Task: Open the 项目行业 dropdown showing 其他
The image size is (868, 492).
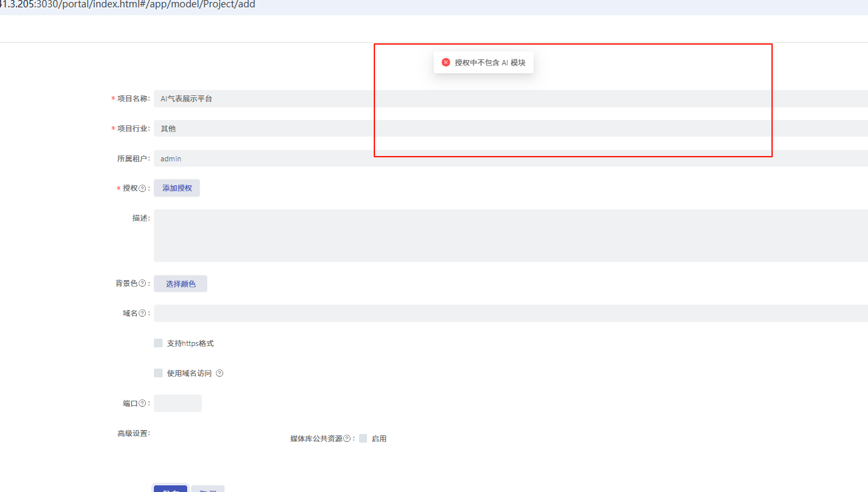Action: 510,128
